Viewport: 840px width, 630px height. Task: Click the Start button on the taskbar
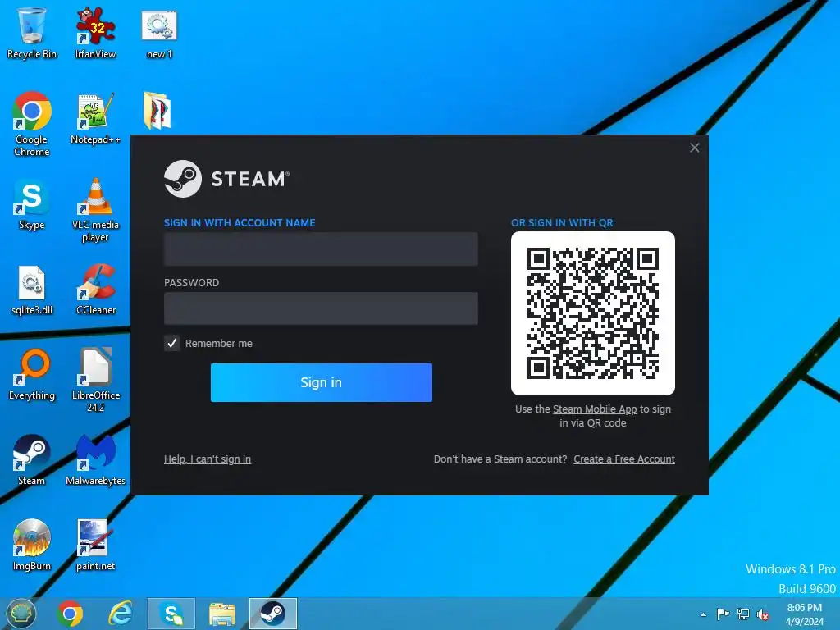(x=21, y=614)
